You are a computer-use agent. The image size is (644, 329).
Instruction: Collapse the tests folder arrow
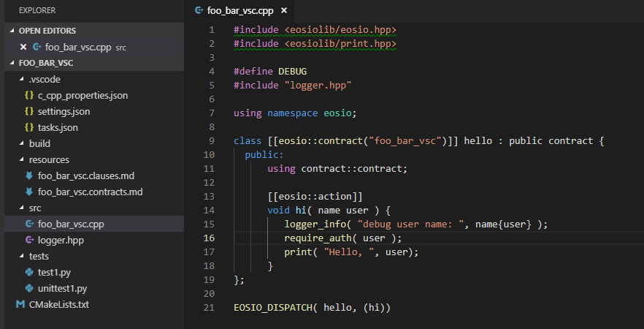(21, 256)
